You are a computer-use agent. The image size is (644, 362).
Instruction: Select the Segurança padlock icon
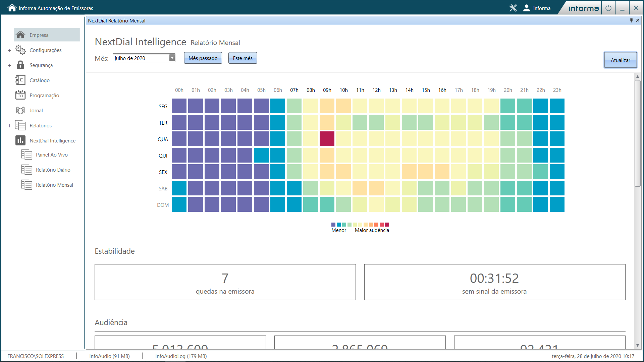pos(20,65)
